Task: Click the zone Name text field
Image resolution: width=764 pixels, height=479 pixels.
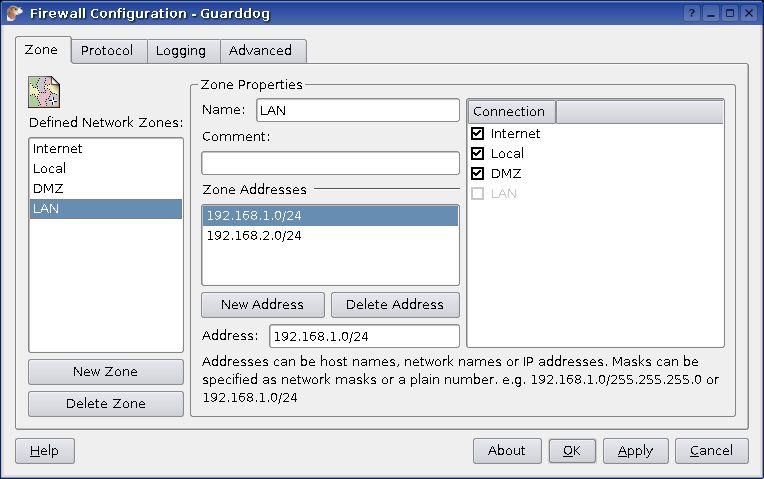Action: [x=357, y=111]
